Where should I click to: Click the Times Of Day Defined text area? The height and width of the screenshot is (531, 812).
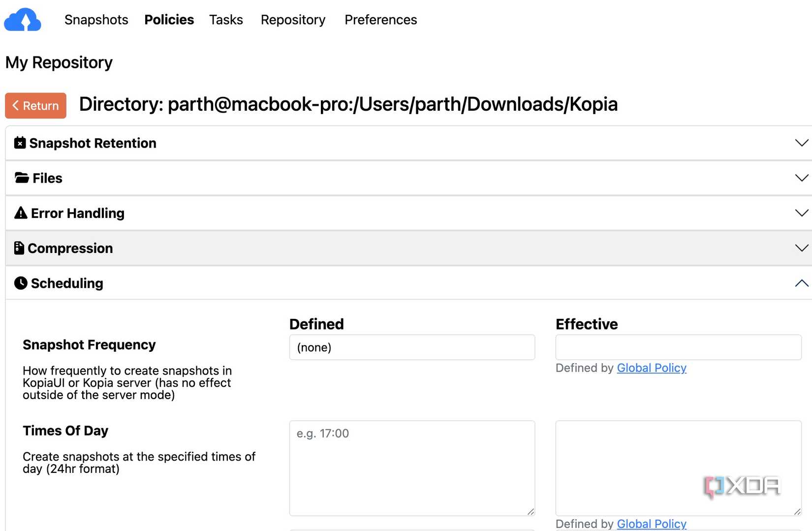412,468
